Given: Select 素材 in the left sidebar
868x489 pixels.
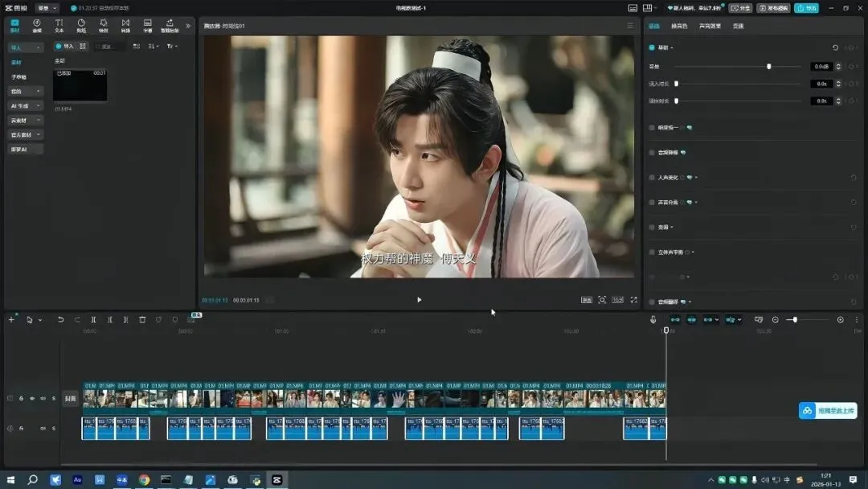Looking at the screenshot, I should [x=17, y=63].
